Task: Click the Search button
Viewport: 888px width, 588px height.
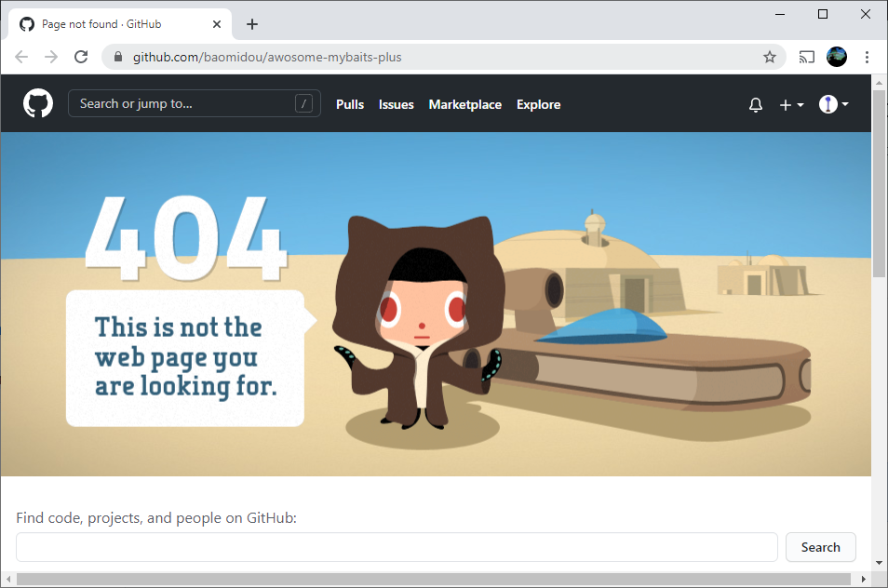Action: tap(820, 547)
